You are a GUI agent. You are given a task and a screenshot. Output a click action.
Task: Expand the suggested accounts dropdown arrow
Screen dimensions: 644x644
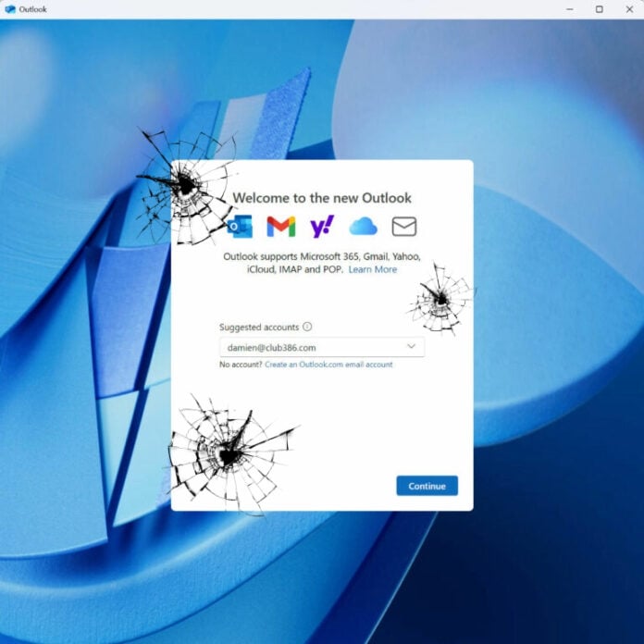[x=411, y=346]
